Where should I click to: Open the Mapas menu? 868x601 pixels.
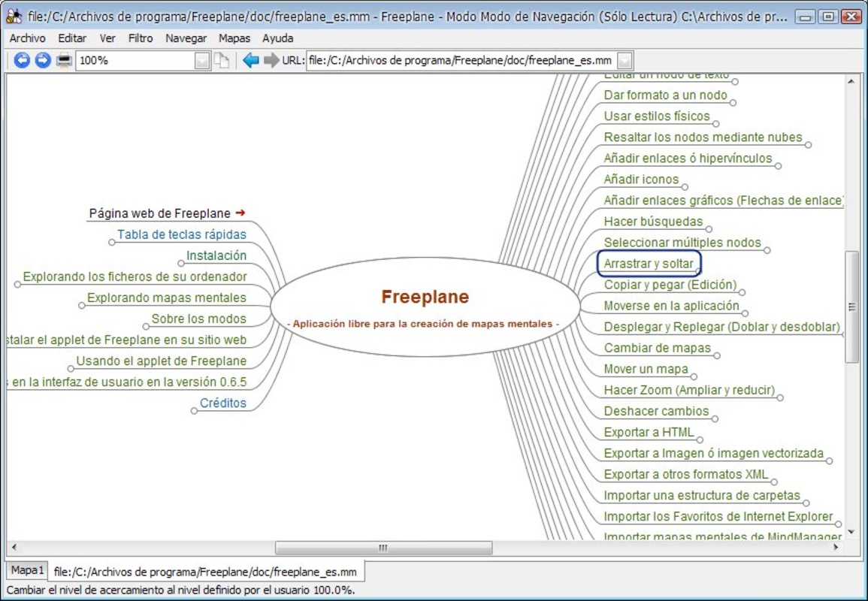[x=234, y=38]
